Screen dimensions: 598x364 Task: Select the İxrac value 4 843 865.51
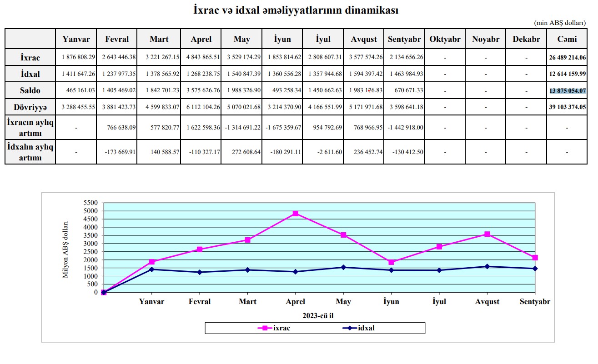coord(201,58)
